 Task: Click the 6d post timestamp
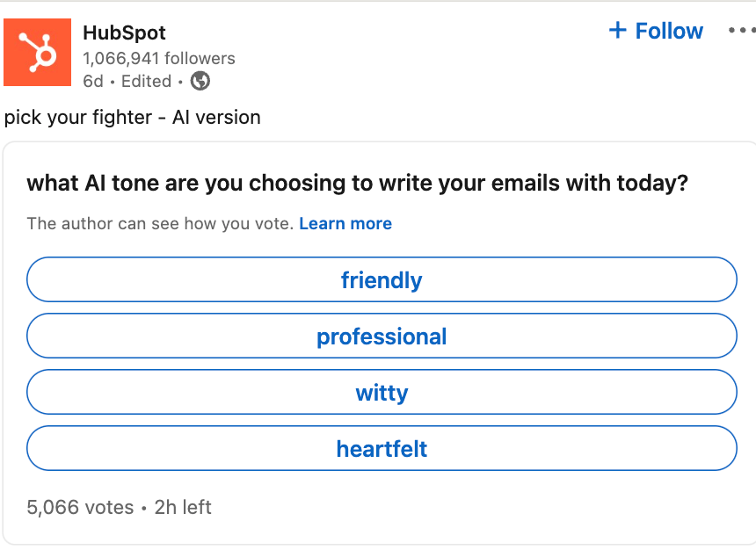[x=92, y=81]
